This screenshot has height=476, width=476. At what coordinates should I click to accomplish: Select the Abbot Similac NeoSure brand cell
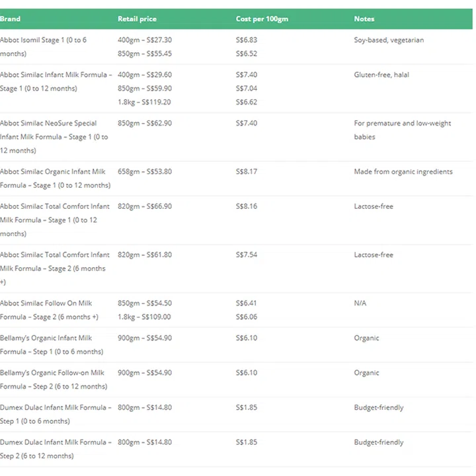[48, 137]
